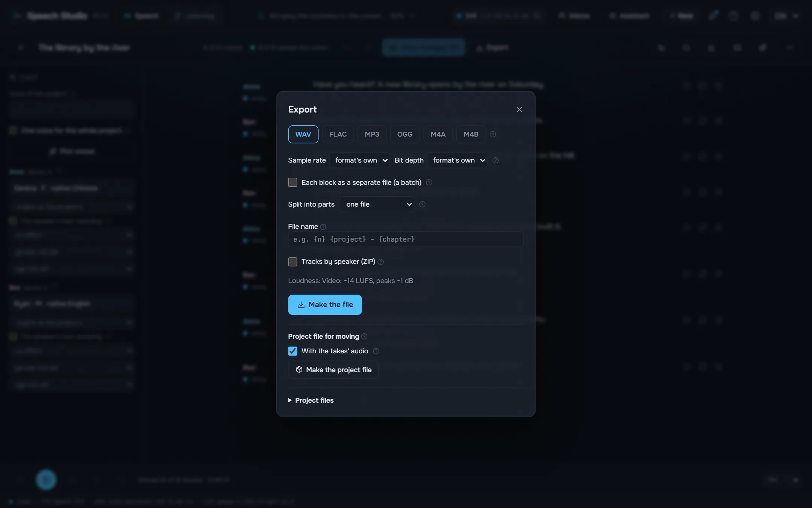Image resolution: width=812 pixels, height=508 pixels.
Task: Click help icon beside File name label
Action: point(323,227)
